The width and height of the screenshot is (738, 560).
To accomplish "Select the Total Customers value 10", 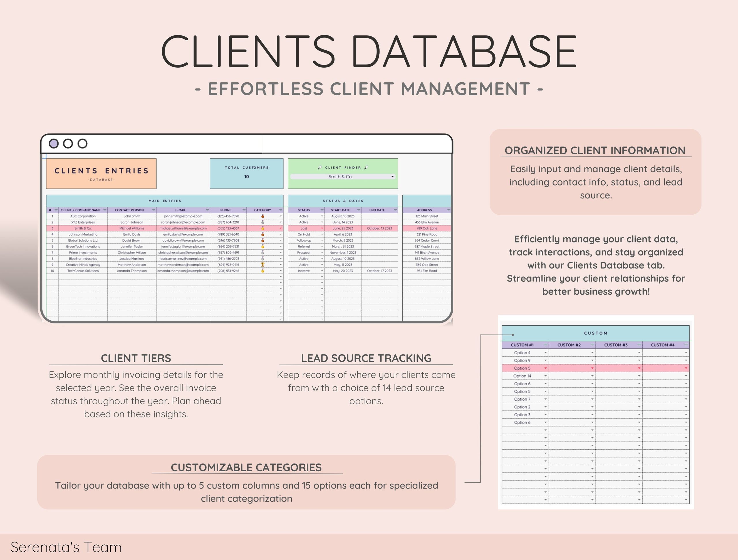I will click(246, 177).
